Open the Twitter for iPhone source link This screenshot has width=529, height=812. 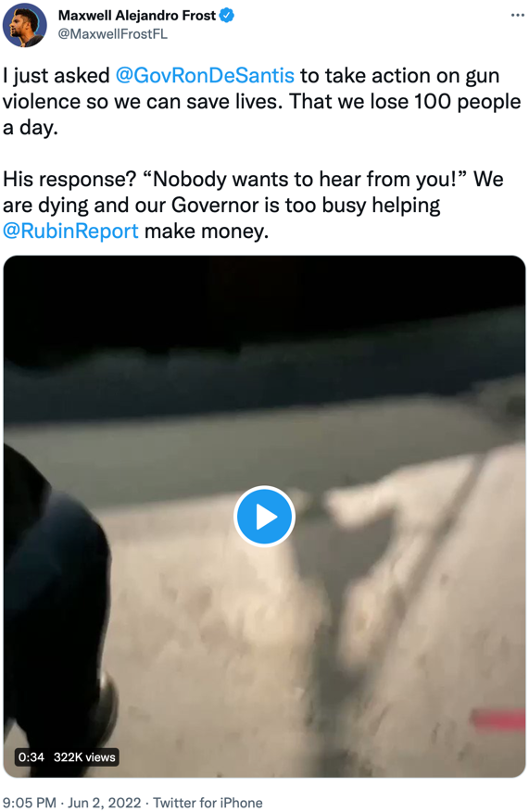(x=208, y=802)
